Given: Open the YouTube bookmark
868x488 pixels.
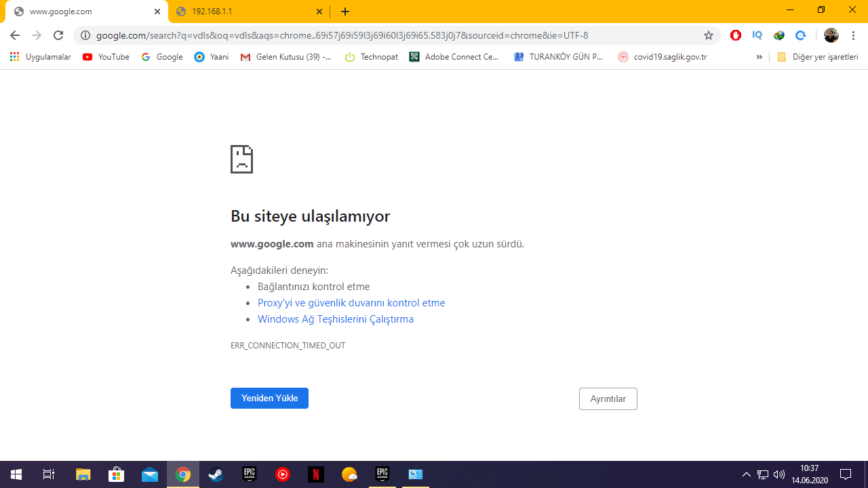Looking at the screenshot, I should coord(106,57).
